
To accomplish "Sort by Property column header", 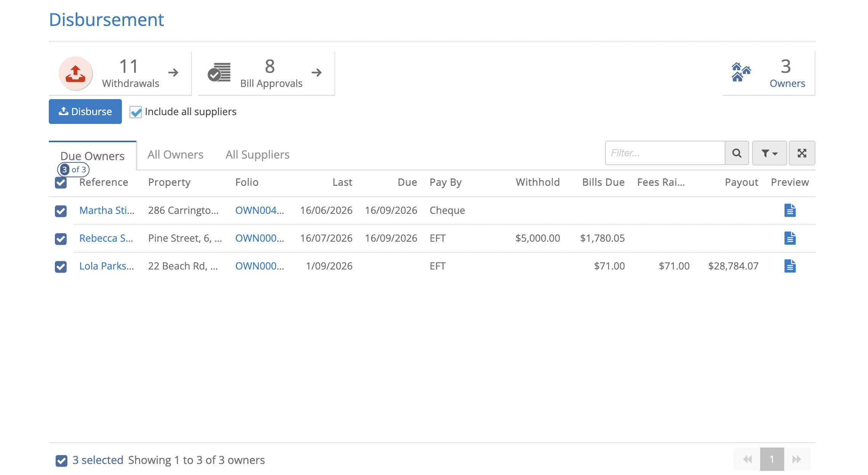I will [169, 182].
